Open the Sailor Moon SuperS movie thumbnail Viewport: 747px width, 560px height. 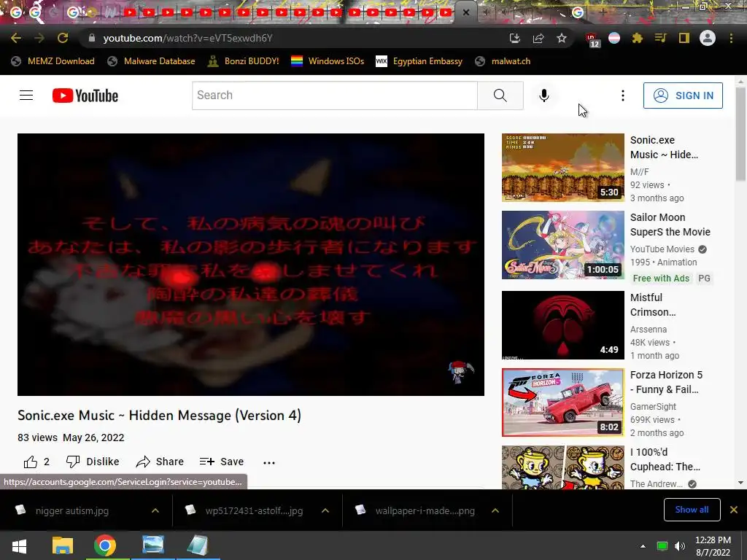pyautogui.click(x=562, y=245)
